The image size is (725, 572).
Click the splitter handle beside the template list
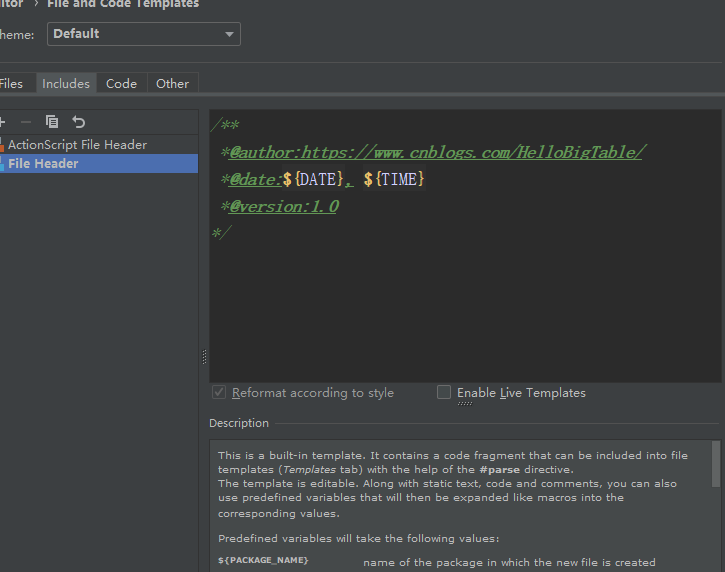(204, 357)
